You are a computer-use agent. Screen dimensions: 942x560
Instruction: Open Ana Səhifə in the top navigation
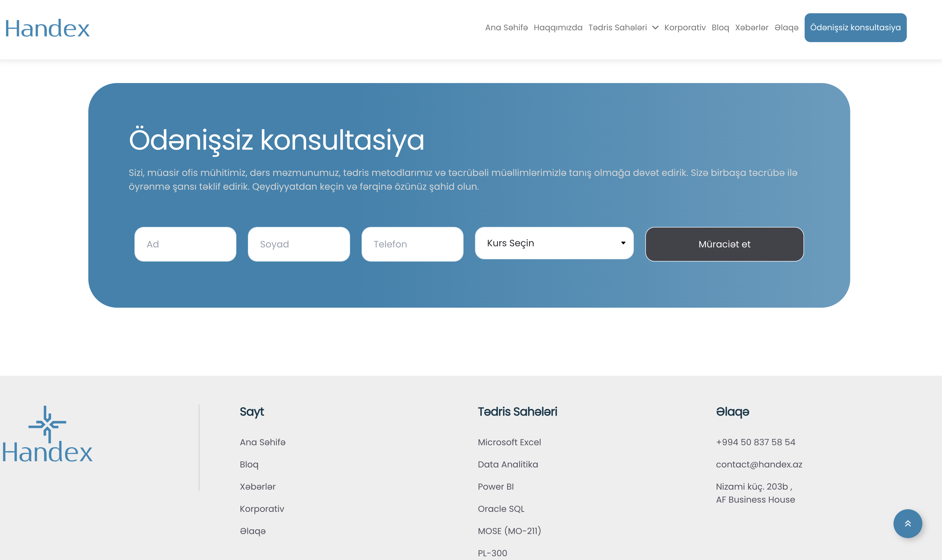[x=506, y=28]
